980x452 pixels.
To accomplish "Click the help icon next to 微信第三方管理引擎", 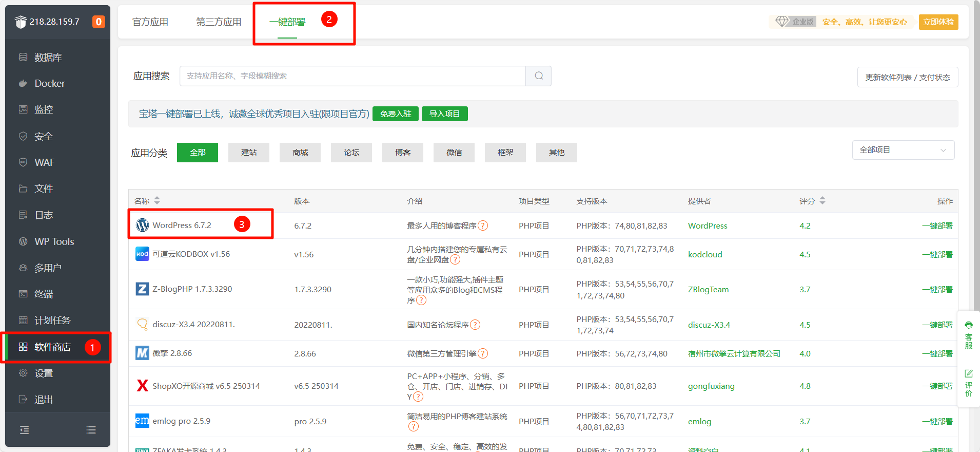I will (x=483, y=353).
